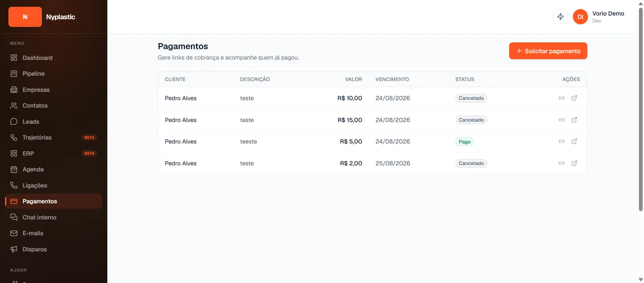
Task: Click the scrollbar up arrow
Action: point(641,3)
